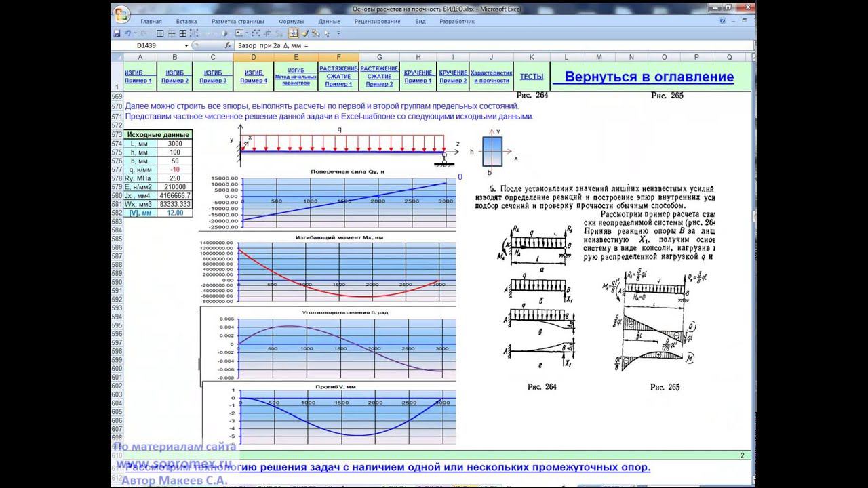Open the Вид ribbon tab
This screenshot has height=488, width=868.
[420, 22]
